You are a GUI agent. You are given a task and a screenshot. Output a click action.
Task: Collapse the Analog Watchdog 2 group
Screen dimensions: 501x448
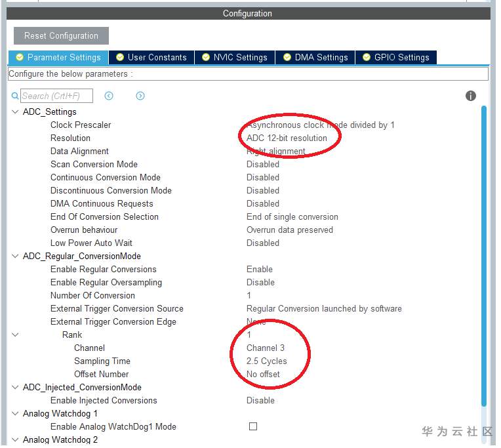pos(15,439)
